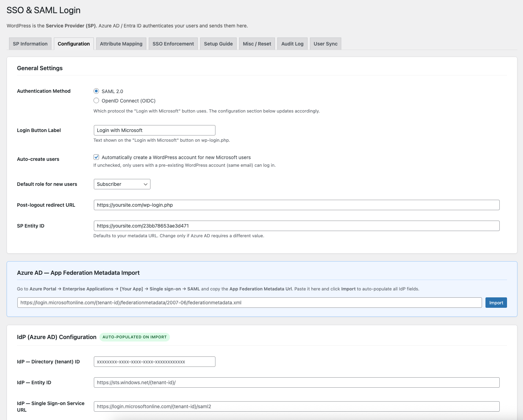This screenshot has width=523, height=420.
Task: Focus the IdP Single Sign-on Service URL field
Action: (x=297, y=406)
